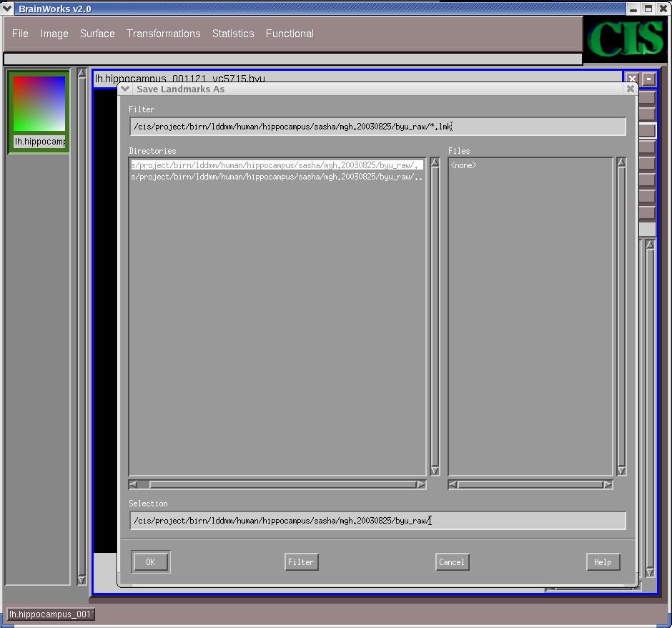Maximize the BrainWorks main window

tap(648, 9)
